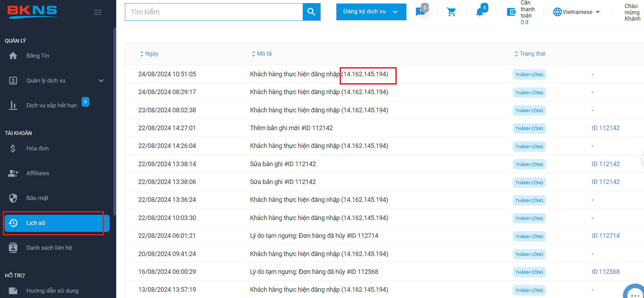Click THÀNH CÔNG badge on 24/08/2024 10:51:05 row

click(529, 74)
